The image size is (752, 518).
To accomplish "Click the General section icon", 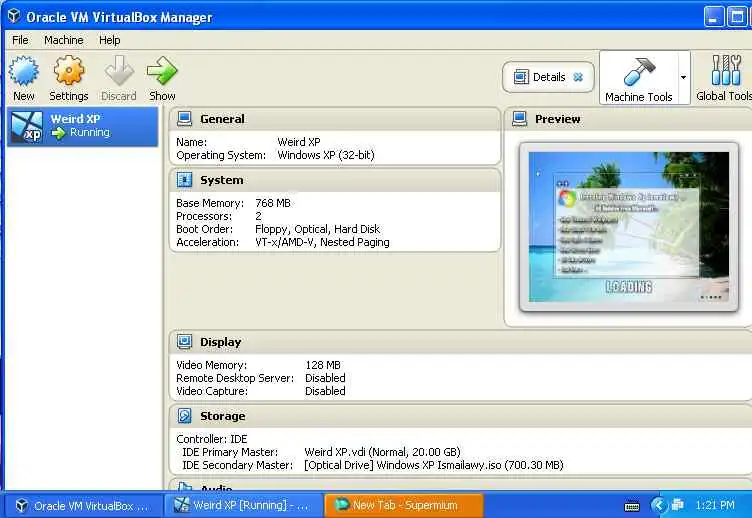I will pos(184,118).
